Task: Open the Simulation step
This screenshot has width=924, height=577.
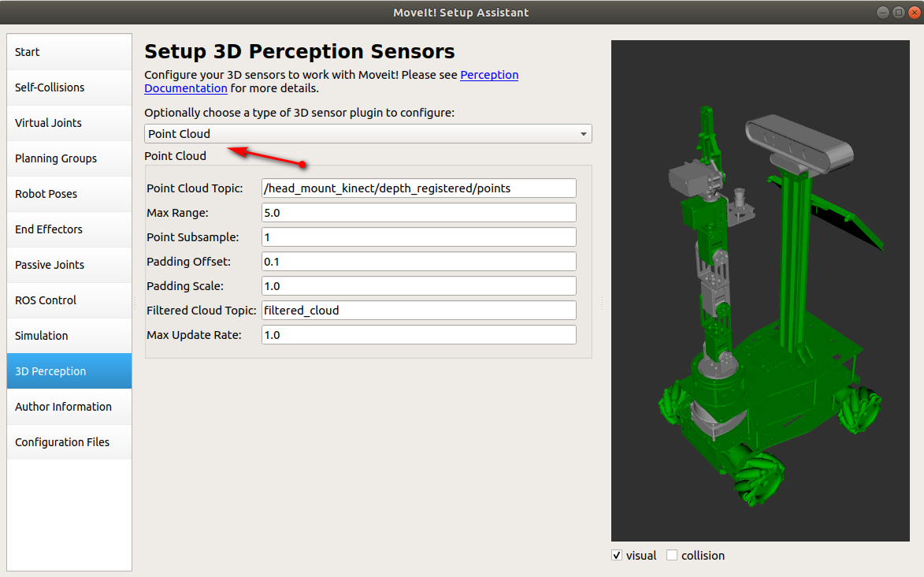Action: 69,335
